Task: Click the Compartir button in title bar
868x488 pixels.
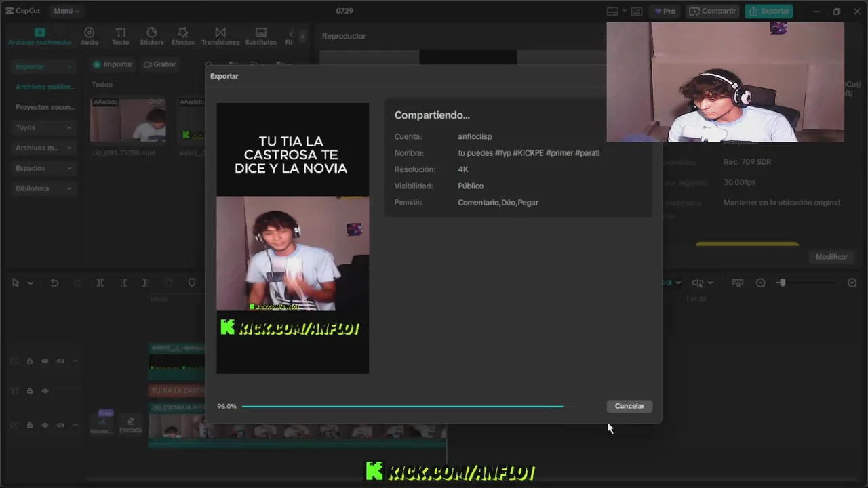Action: pos(713,11)
